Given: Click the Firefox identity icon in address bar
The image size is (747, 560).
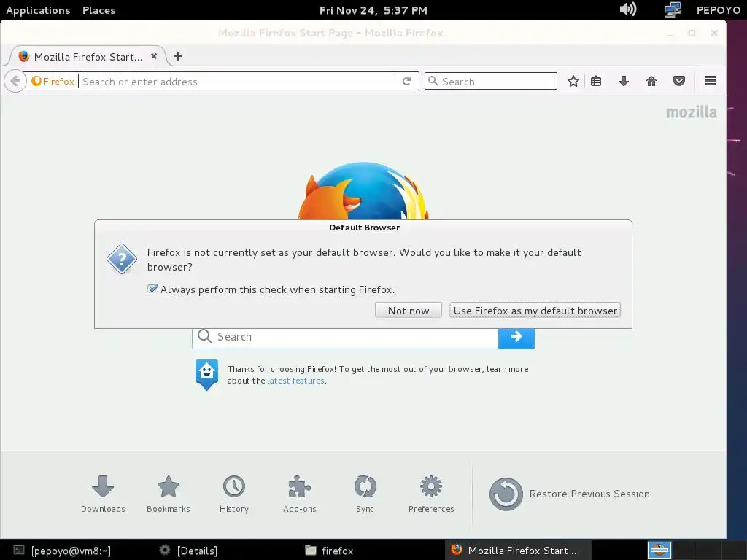Looking at the screenshot, I should [x=53, y=82].
